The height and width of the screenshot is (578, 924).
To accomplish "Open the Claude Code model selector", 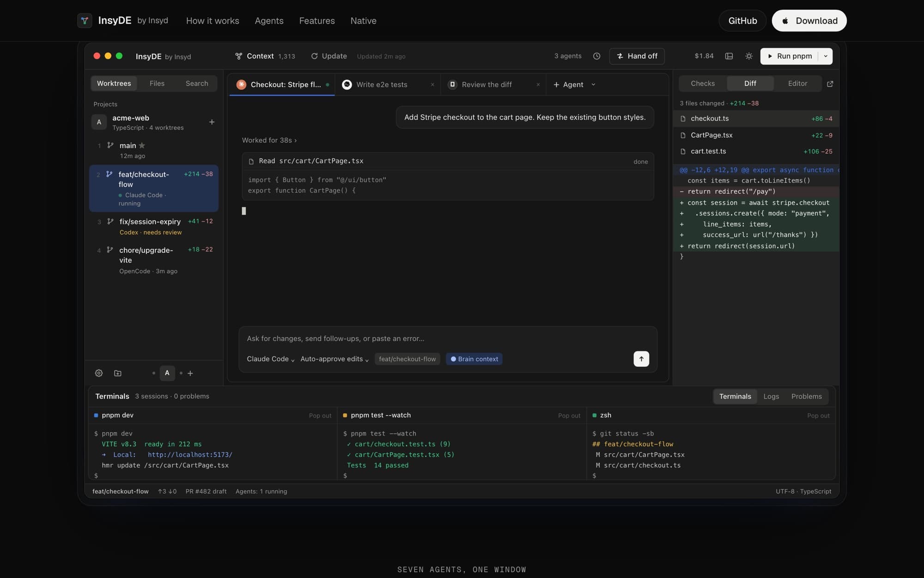I will (x=270, y=359).
